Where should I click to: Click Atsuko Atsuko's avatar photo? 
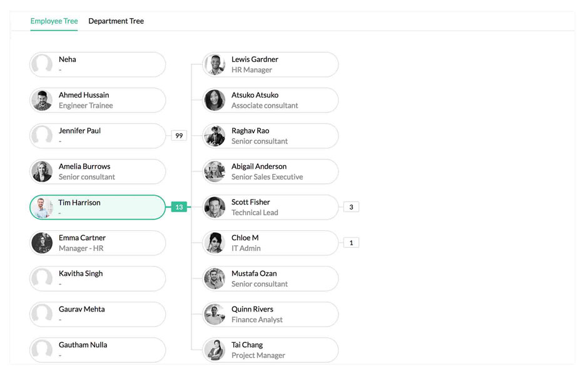[x=215, y=100]
